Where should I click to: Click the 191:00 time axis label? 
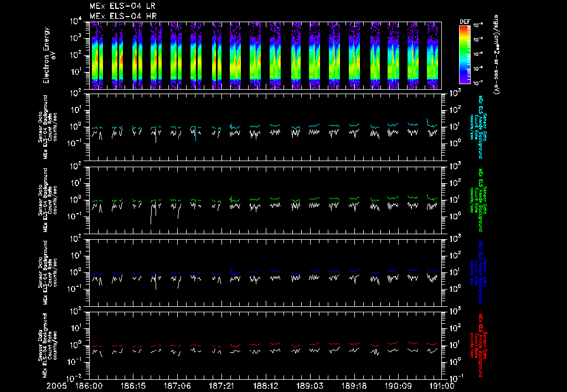tap(441, 386)
